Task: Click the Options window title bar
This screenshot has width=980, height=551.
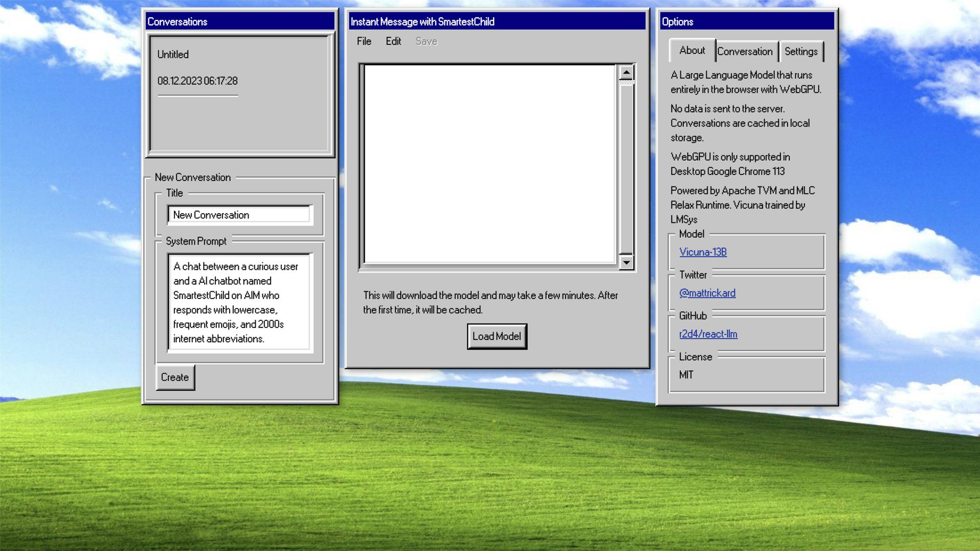Action: click(747, 21)
